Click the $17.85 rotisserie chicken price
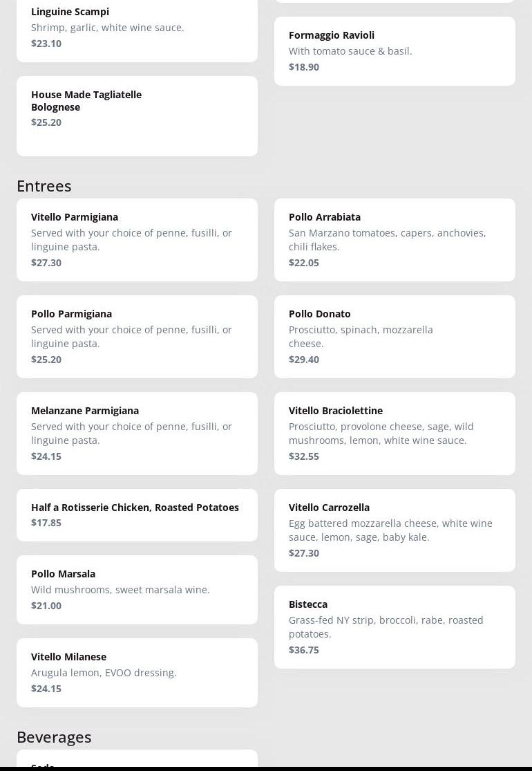Image resolution: width=532 pixels, height=771 pixels. [46, 523]
